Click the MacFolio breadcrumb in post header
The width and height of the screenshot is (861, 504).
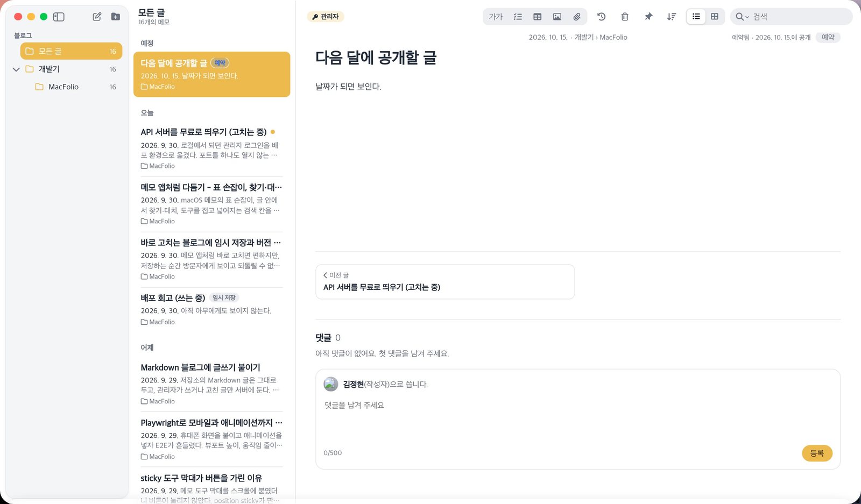(x=613, y=37)
